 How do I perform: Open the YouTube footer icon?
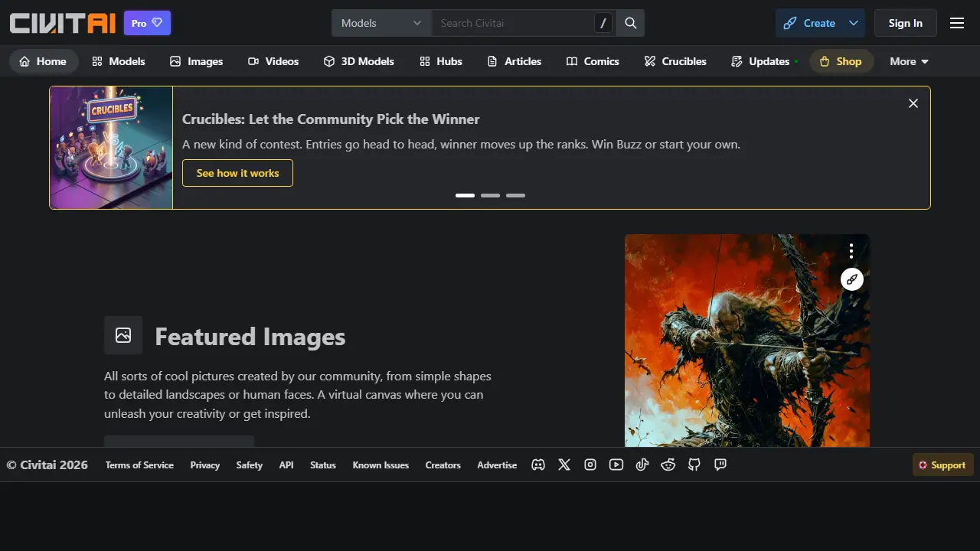(616, 465)
